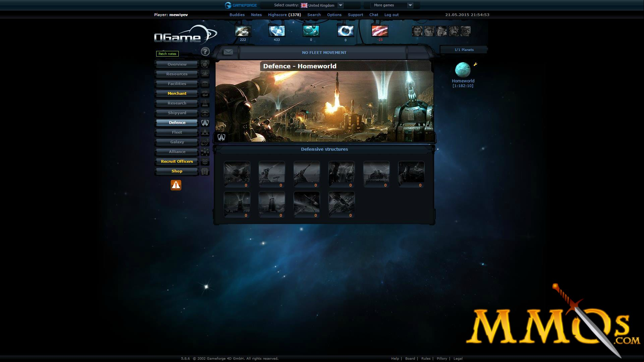Open the Support link
The image size is (644, 362).
(x=355, y=15)
